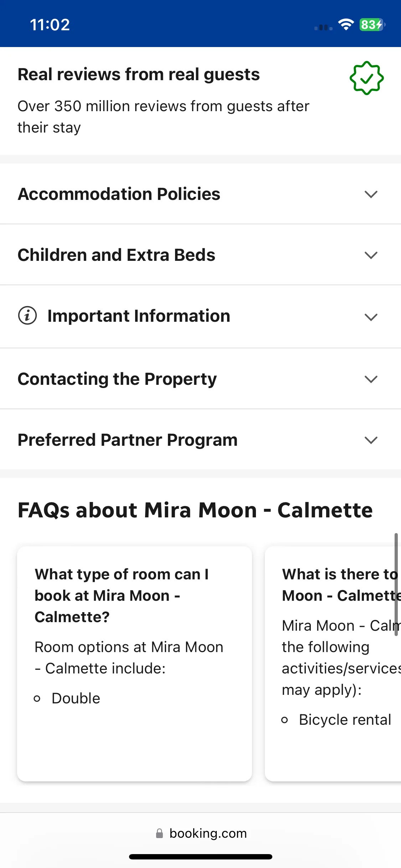Image resolution: width=401 pixels, height=868 pixels.
Task: Tap the Real reviews from real guests heading
Action: (139, 74)
